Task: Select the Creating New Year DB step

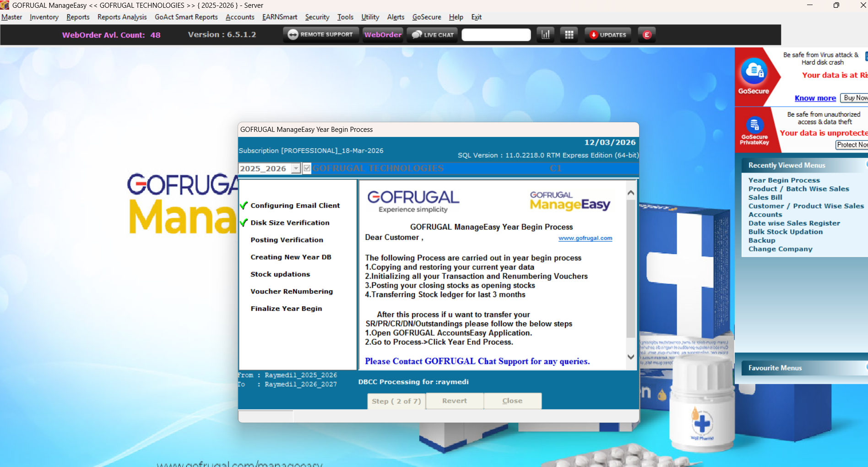Action: (x=291, y=257)
